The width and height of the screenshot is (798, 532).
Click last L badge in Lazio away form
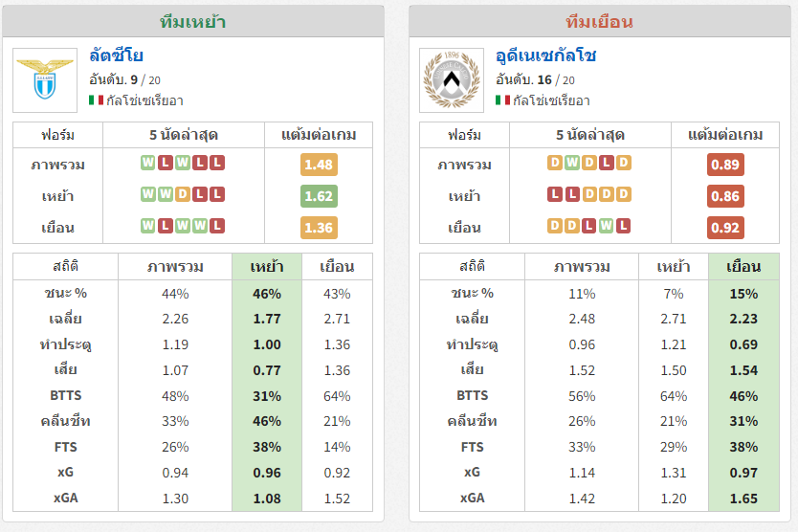coord(217,226)
